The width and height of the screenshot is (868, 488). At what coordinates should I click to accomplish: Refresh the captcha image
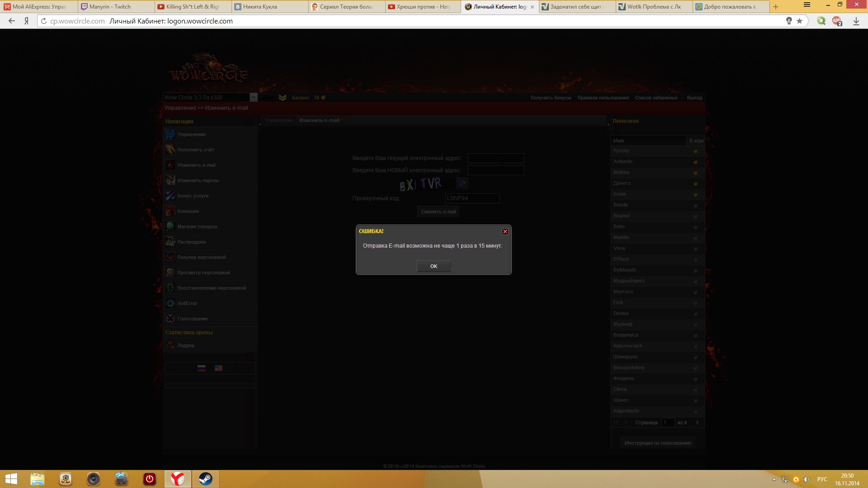click(x=462, y=183)
